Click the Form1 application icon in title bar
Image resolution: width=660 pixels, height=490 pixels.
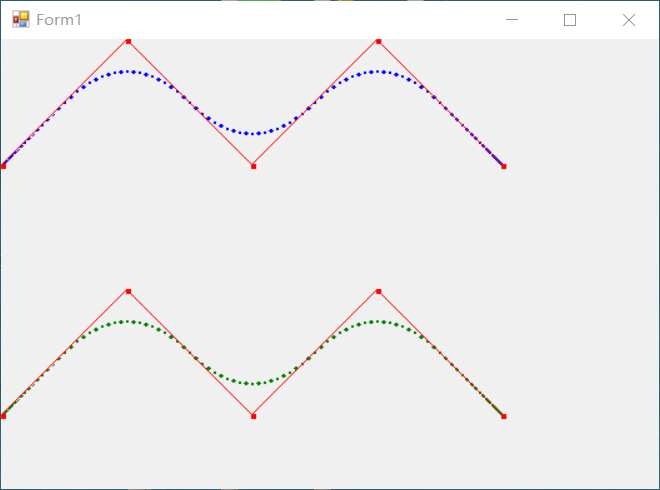tap(20, 20)
